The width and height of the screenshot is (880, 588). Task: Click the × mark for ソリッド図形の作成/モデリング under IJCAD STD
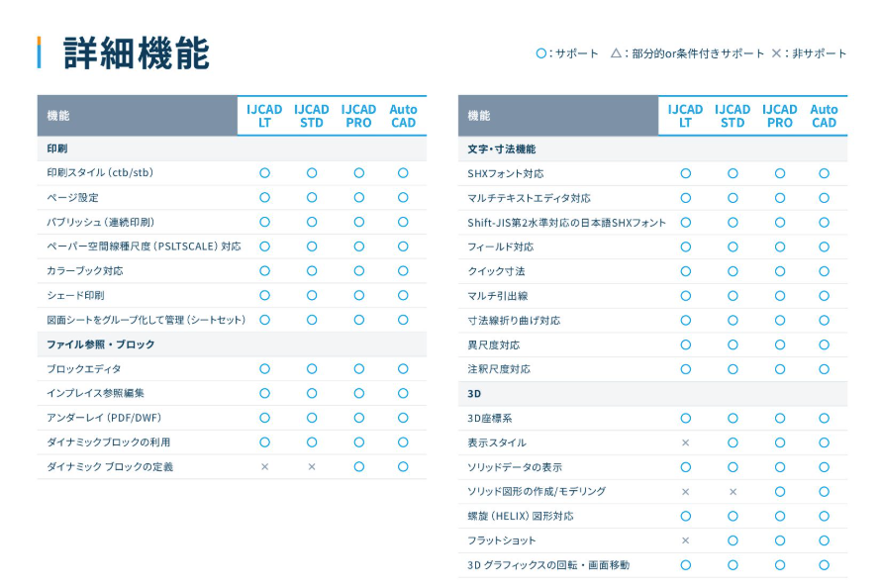(x=733, y=492)
